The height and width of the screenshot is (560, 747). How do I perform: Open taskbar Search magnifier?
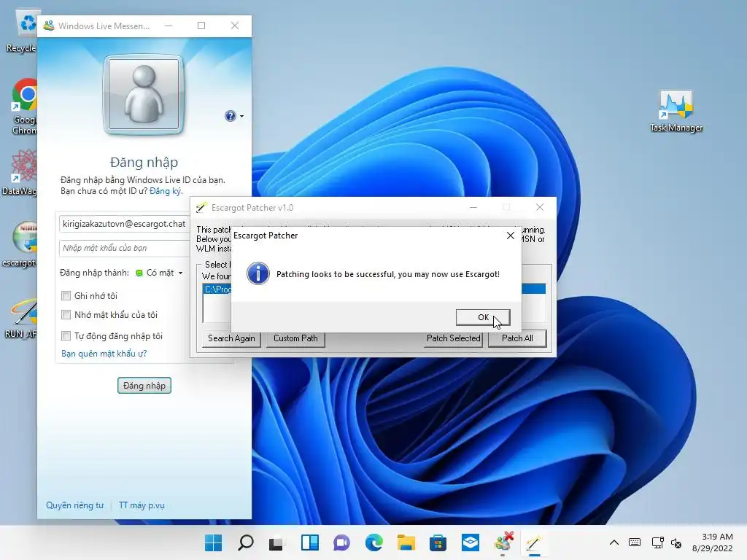[245, 542]
